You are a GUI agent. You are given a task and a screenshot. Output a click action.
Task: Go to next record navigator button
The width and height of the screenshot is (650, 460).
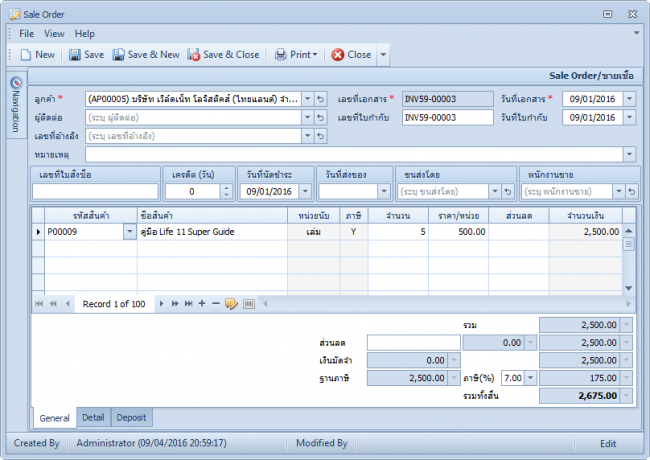(x=161, y=304)
